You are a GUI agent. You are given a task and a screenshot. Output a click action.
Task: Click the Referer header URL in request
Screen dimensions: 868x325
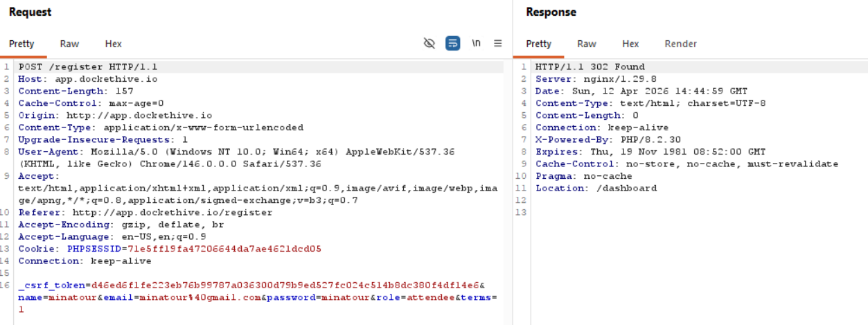[172, 213]
